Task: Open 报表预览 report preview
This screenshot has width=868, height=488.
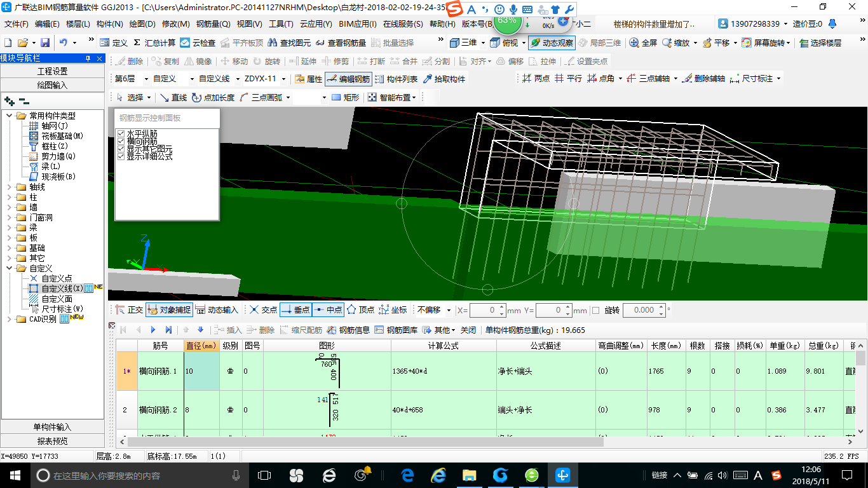Action: 52,441
